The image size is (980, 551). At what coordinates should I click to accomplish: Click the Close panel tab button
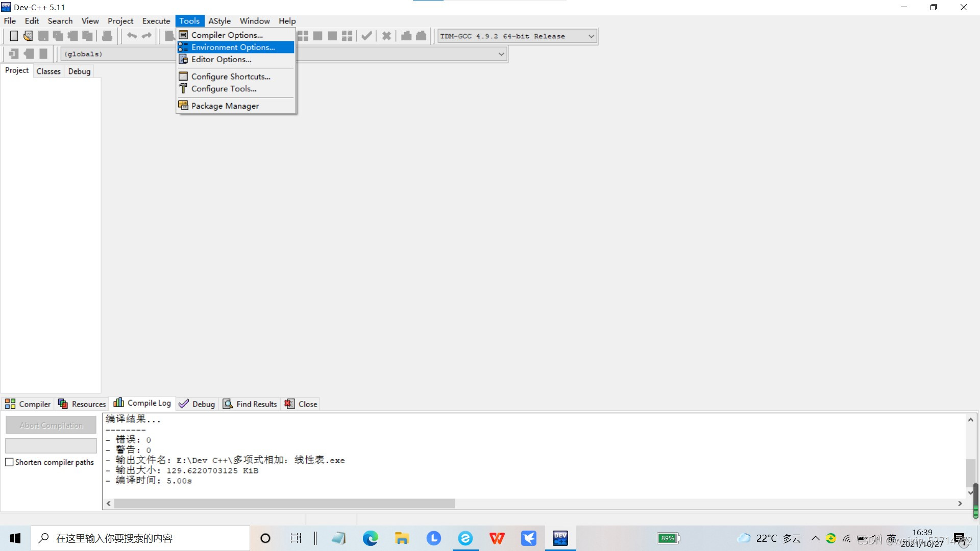302,404
